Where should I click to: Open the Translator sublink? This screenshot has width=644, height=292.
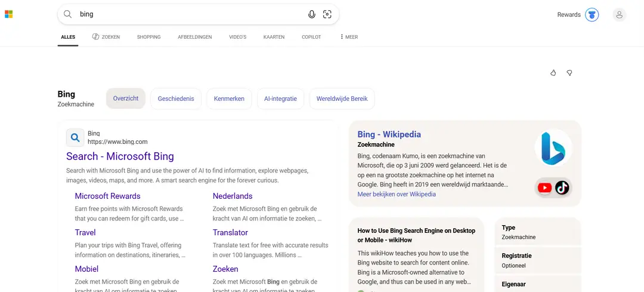[230, 233]
